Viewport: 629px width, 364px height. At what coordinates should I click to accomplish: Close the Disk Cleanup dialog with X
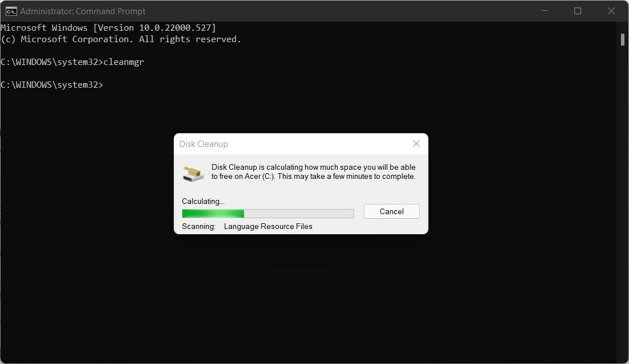click(x=416, y=144)
